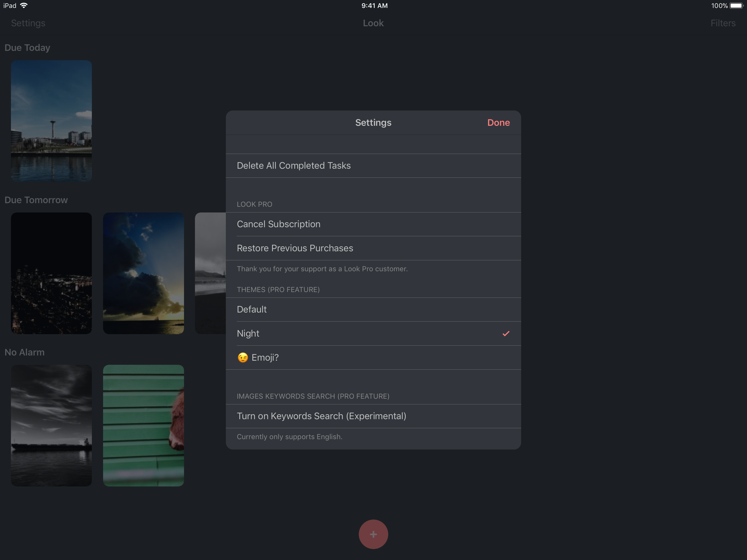
Task: Open Settings in the top navigation bar
Action: pos(28,23)
